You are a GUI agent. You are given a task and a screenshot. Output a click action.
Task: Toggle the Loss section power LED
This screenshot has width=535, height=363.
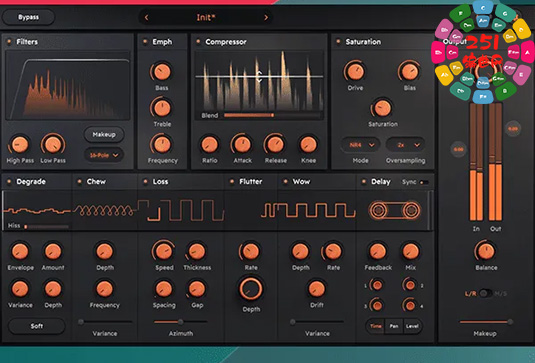[x=145, y=182]
